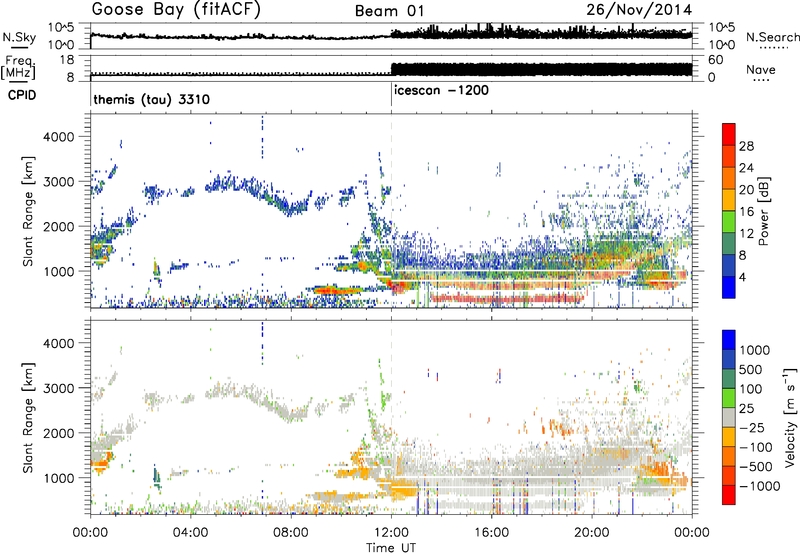Click the '100' Velocity colorbar tick label
Image resolution: width=800 pixels, height=554 pixels.
tap(751, 389)
